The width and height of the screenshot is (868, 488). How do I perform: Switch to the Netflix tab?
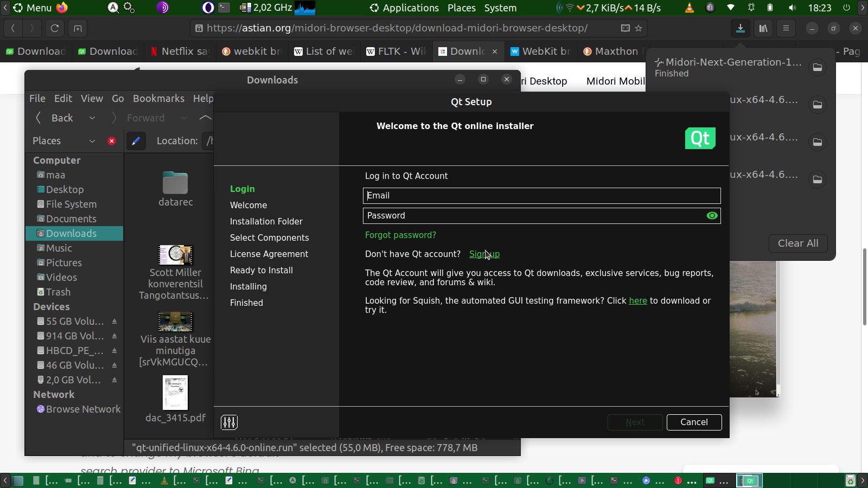180,52
